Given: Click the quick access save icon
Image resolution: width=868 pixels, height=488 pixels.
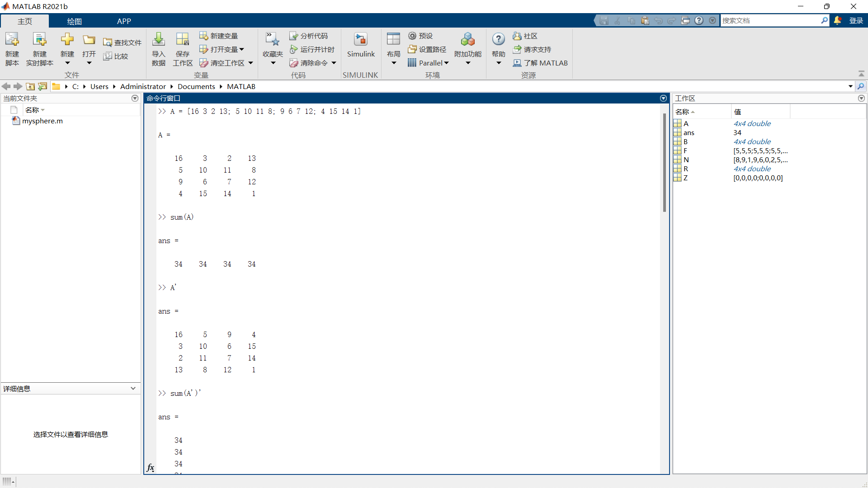Looking at the screenshot, I should pyautogui.click(x=604, y=20).
